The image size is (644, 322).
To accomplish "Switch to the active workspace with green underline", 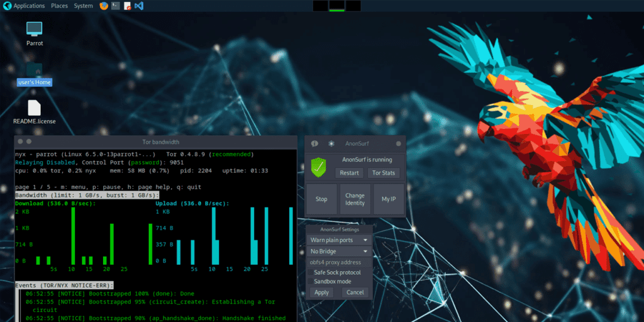I will pyautogui.click(x=337, y=6).
